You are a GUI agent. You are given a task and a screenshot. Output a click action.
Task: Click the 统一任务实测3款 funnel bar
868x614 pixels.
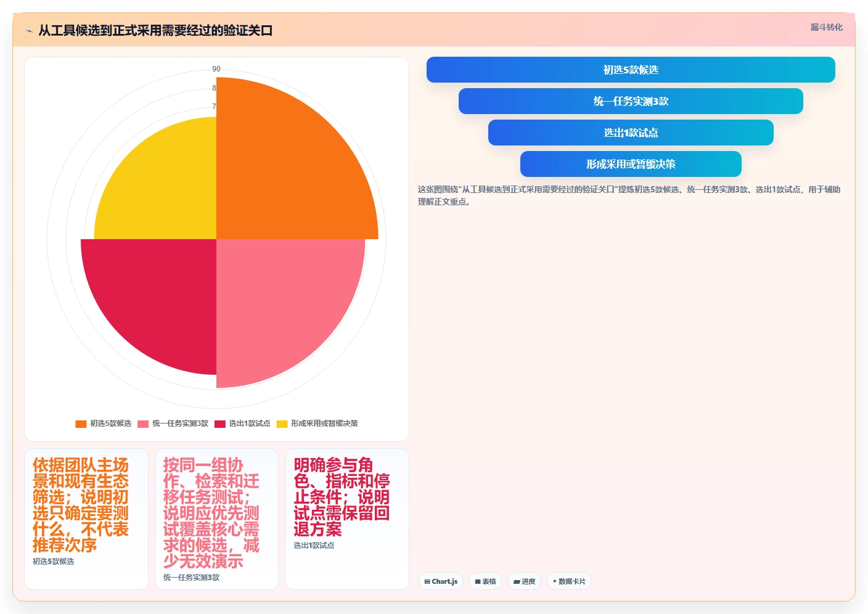tap(631, 101)
